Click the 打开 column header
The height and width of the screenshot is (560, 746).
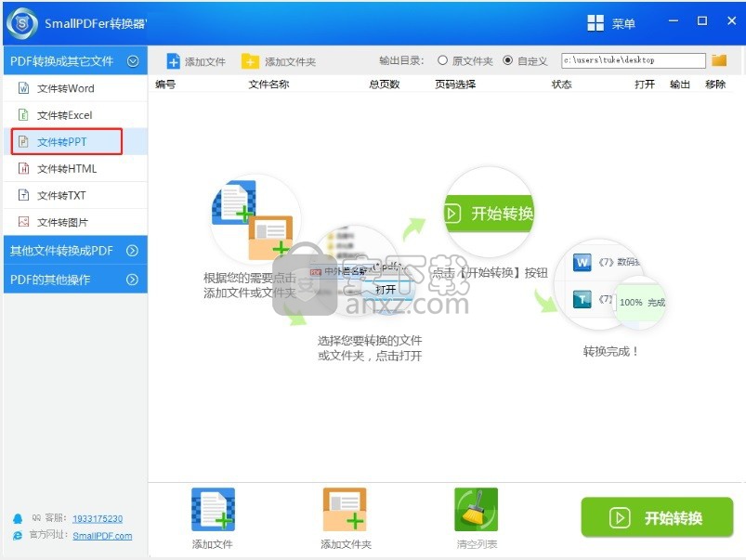tap(645, 85)
